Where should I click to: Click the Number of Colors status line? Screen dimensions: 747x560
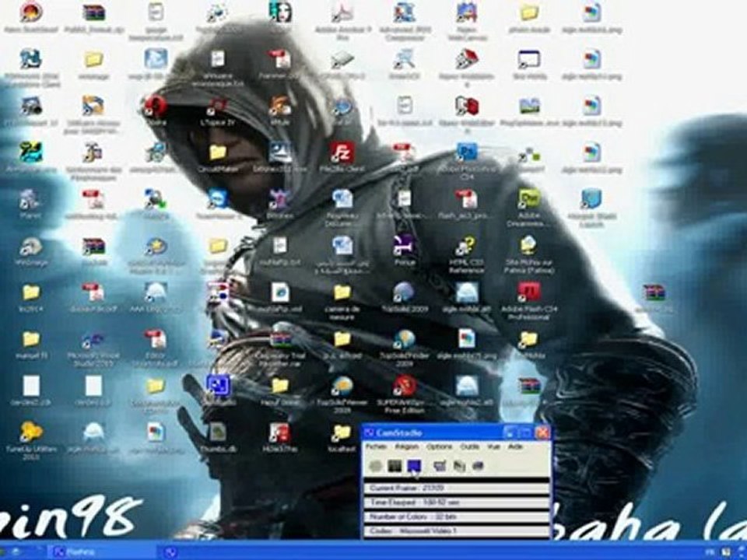457,516
